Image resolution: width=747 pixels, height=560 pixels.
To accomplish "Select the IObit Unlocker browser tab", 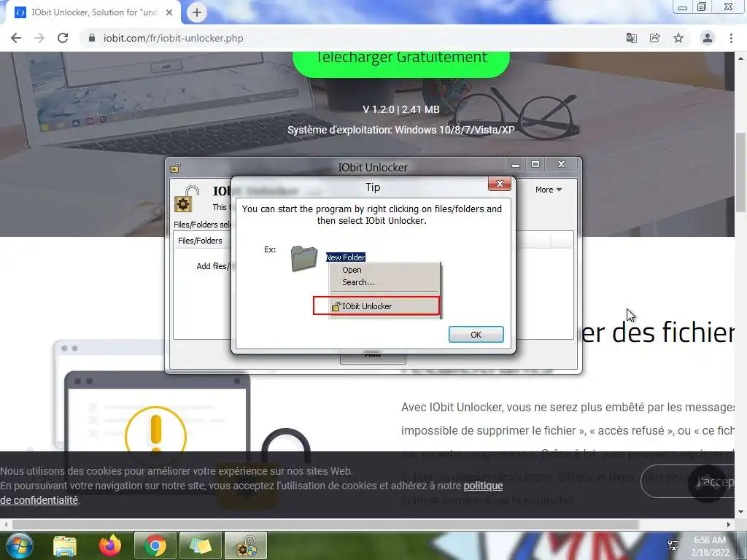I will coord(93,12).
